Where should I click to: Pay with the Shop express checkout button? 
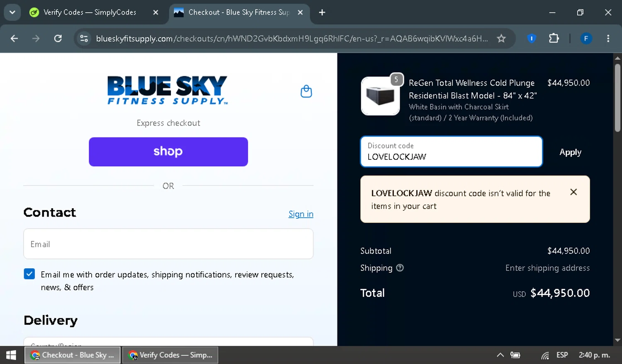168,152
